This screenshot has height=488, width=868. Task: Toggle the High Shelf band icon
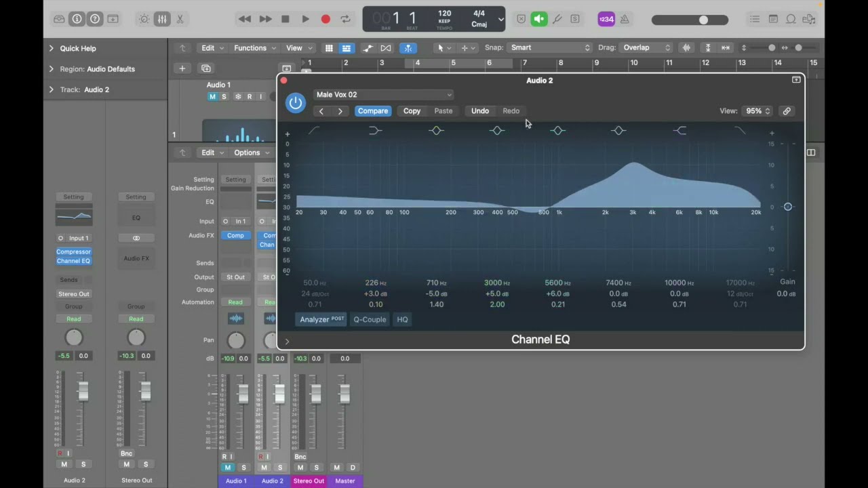(x=680, y=130)
